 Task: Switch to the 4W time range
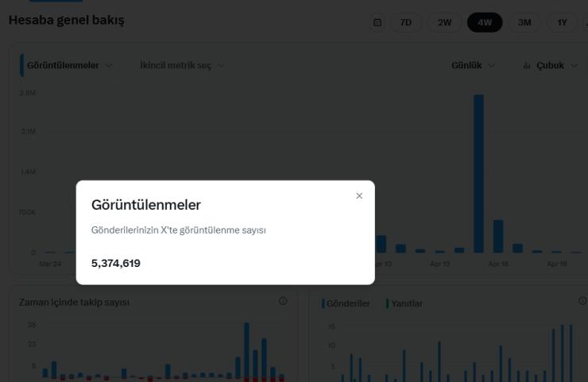tap(485, 22)
